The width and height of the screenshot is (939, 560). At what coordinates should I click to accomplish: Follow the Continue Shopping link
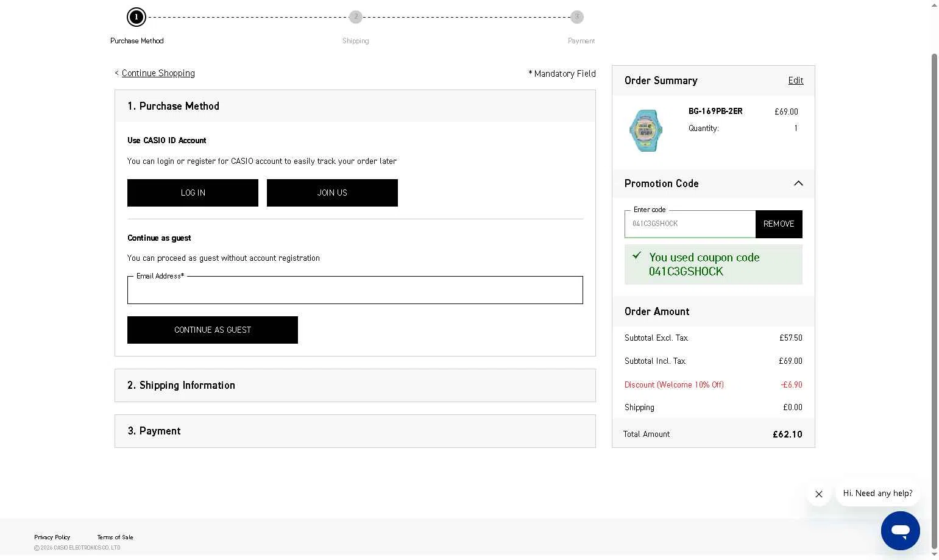[158, 73]
